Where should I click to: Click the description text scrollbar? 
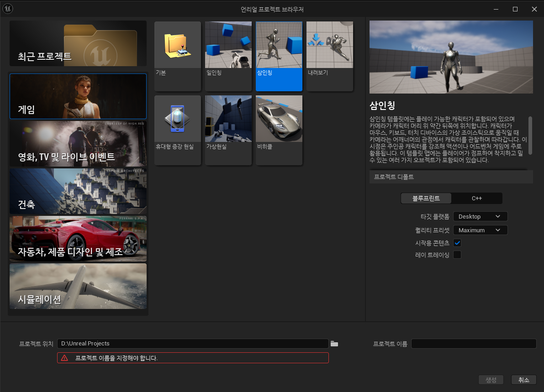coord(530,136)
